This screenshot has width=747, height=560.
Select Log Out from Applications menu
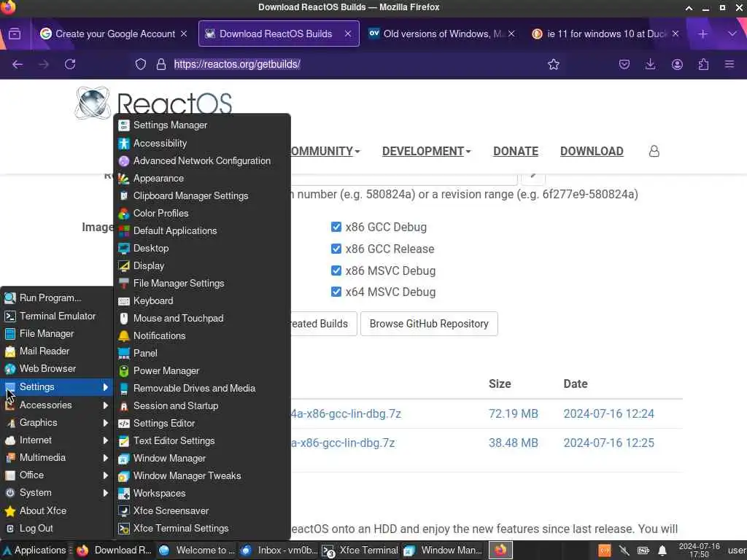pyautogui.click(x=57, y=529)
